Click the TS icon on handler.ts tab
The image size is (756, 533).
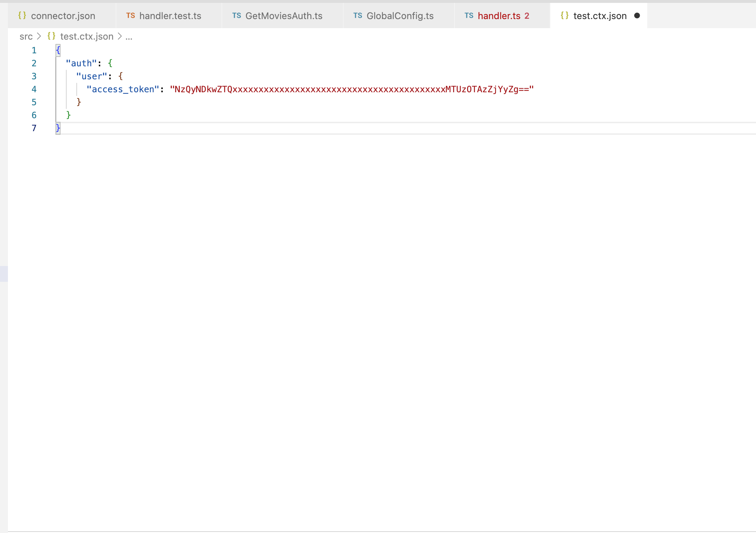point(469,15)
